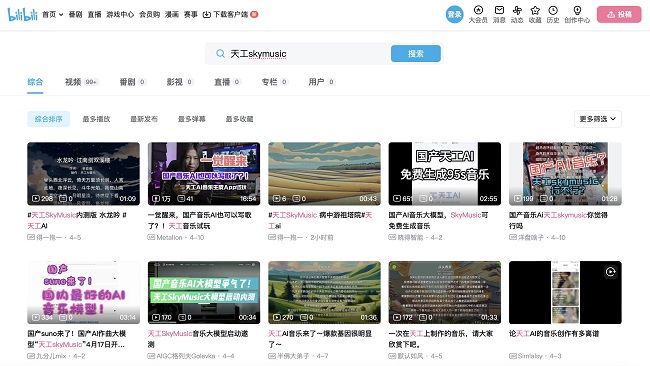Expand the 首页 dropdown arrow

tap(61, 15)
